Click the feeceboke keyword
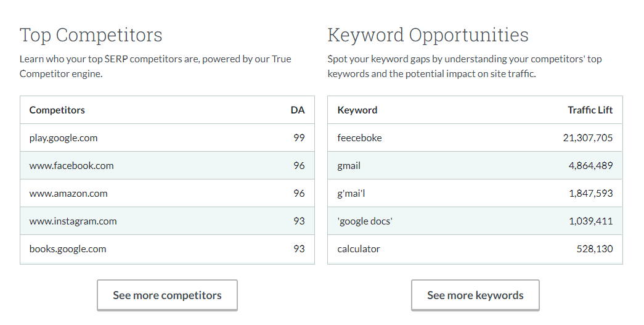 pos(360,138)
